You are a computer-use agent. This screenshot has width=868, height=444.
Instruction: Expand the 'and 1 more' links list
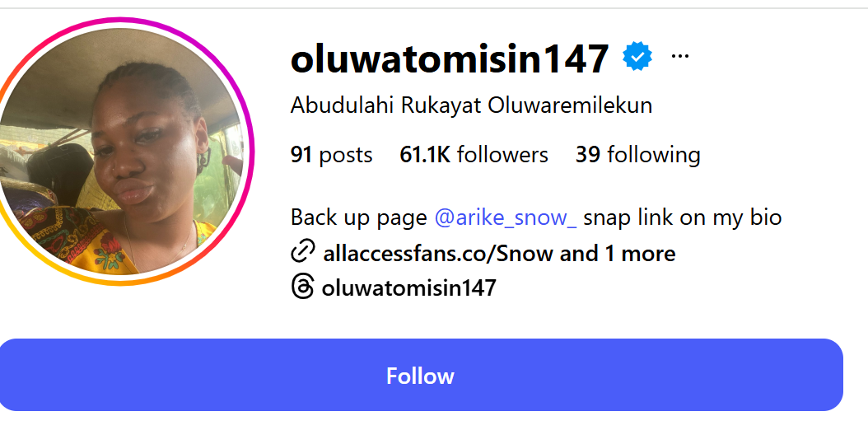tap(617, 254)
